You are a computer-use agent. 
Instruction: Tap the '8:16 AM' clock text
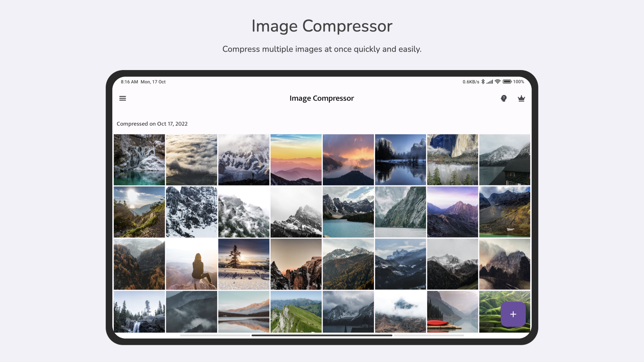click(x=129, y=82)
